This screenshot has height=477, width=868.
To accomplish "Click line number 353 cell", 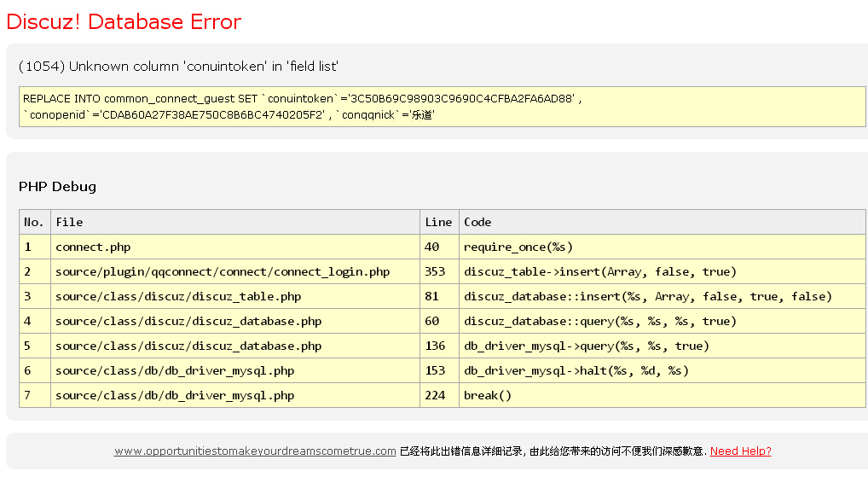I will (439, 272).
